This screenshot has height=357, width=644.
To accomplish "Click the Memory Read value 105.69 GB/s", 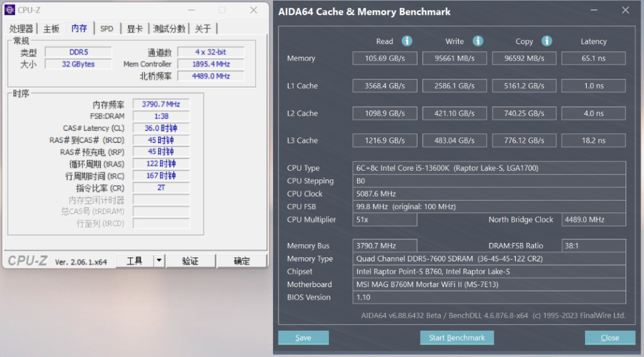I will pyautogui.click(x=385, y=59).
